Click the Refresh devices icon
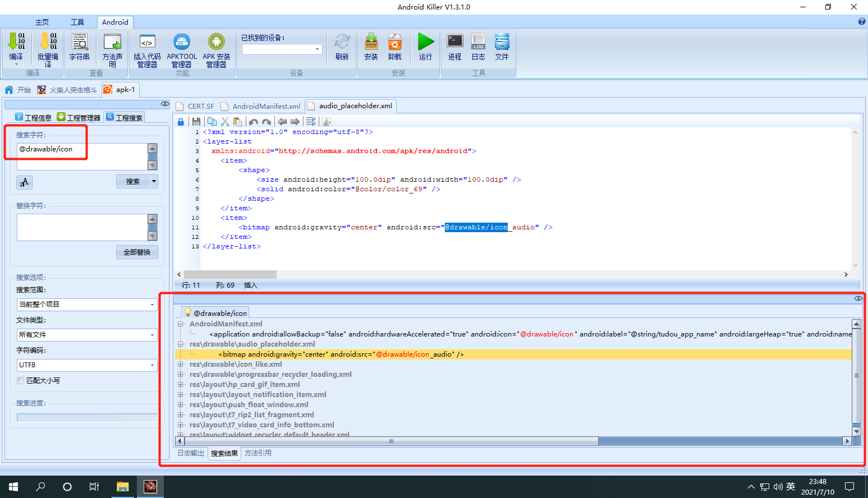This screenshot has height=498, width=868. point(342,42)
